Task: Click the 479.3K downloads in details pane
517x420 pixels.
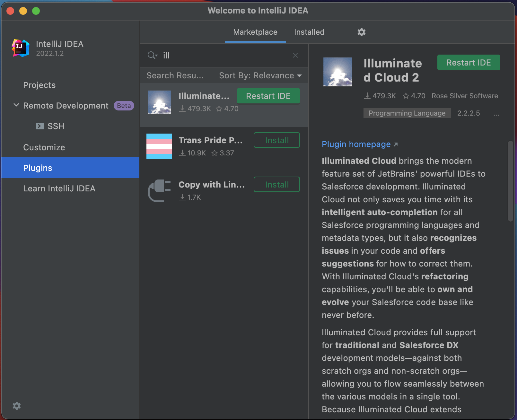Action: tap(380, 96)
